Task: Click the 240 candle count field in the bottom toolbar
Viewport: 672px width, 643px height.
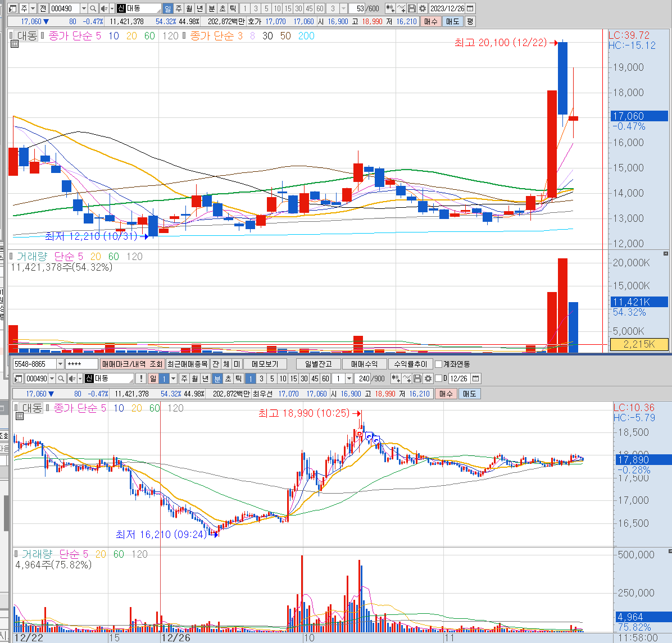Action: [x=362, y=378]
